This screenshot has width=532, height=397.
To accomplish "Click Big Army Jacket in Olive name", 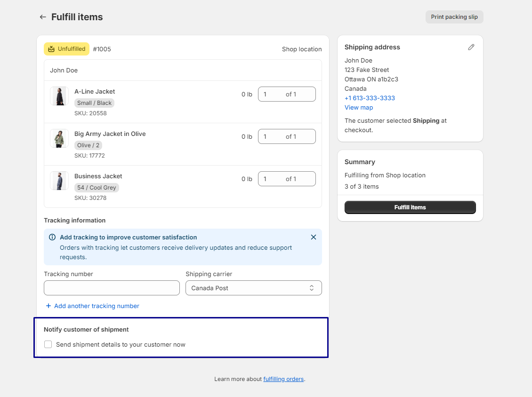I will point(110,134).
